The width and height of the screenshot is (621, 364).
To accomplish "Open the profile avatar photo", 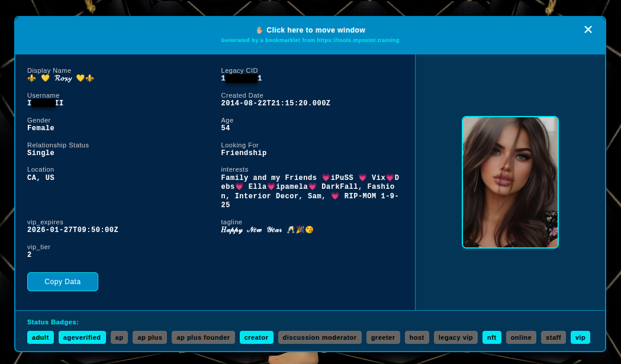I will click(x=510, y=182).
